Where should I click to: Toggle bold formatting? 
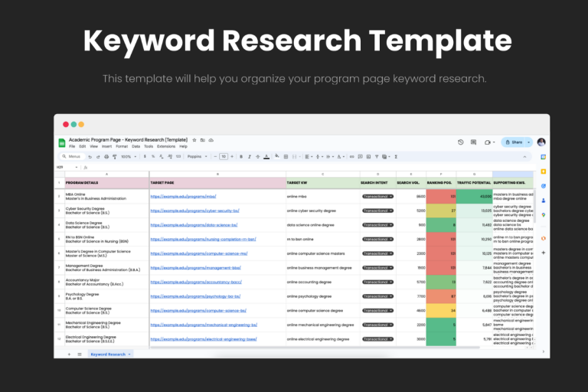(241, 157)
